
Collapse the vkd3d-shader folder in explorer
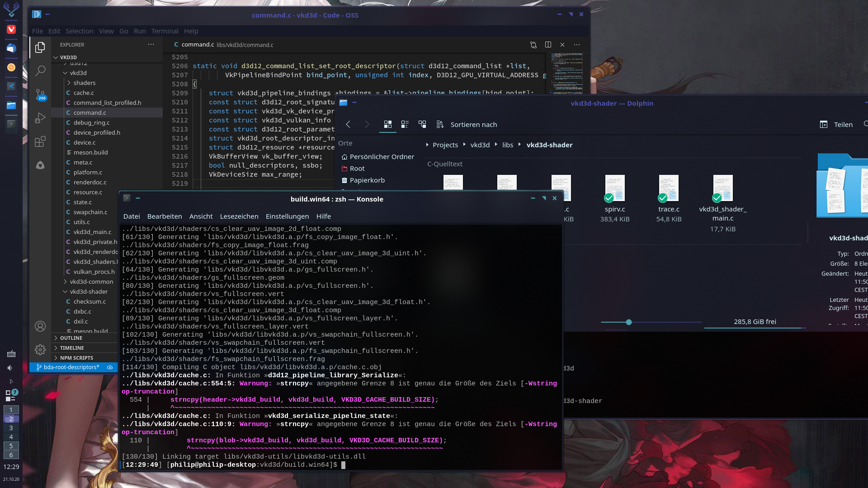tap(89, 291)
